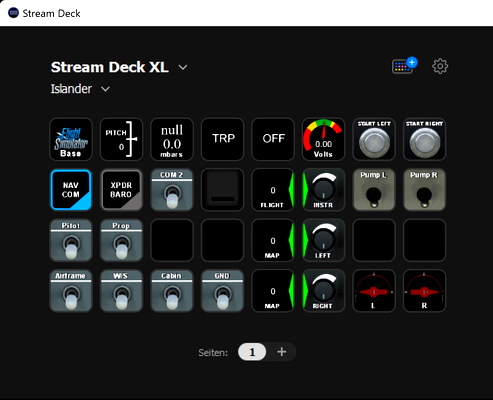Add a new page with plus button
This screenshot has height=400, width=493.
pos(282,352)
